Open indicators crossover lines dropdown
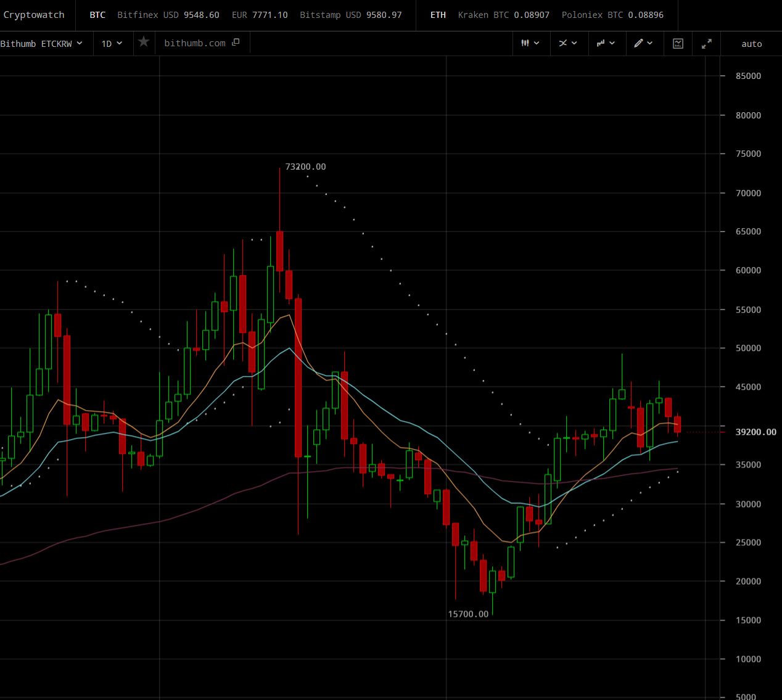Screen dimensions: 782x700 coord(568,43)
